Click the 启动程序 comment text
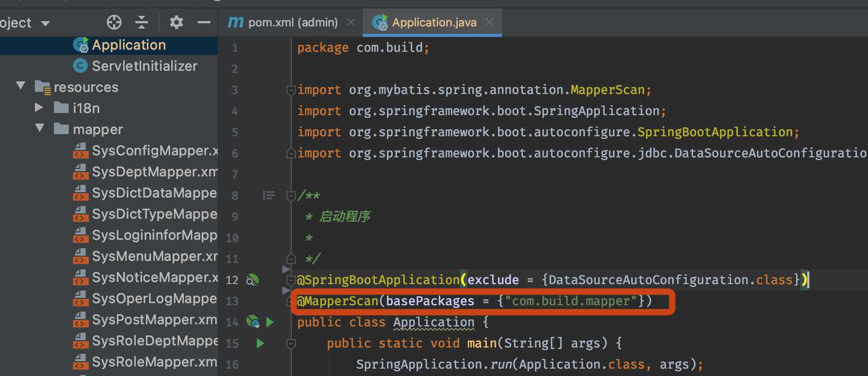Screen dimensions: 868x376 point(345,217)
